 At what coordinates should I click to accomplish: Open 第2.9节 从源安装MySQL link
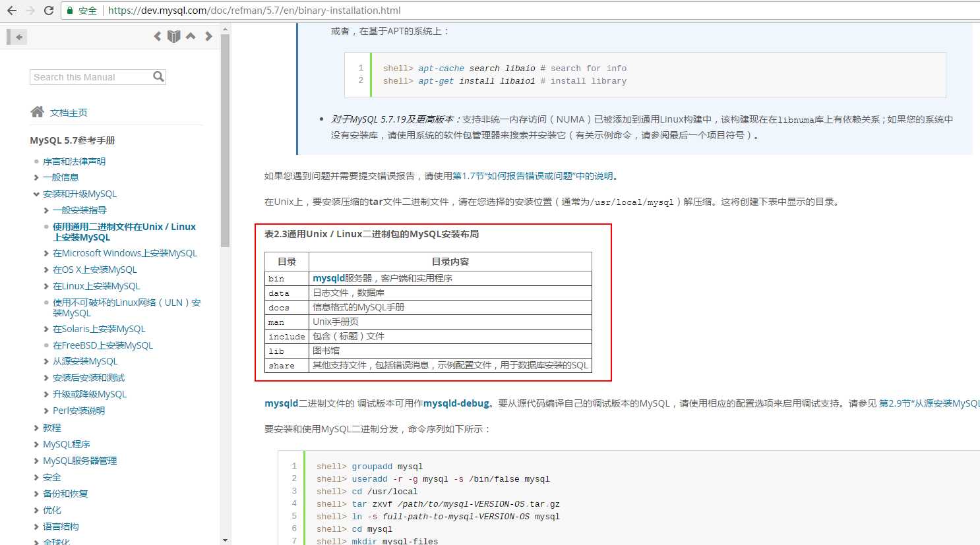tap(929, 403)
